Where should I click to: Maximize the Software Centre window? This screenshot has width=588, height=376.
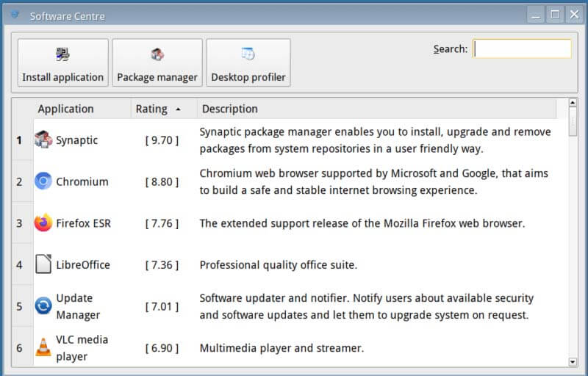point(555,15)
